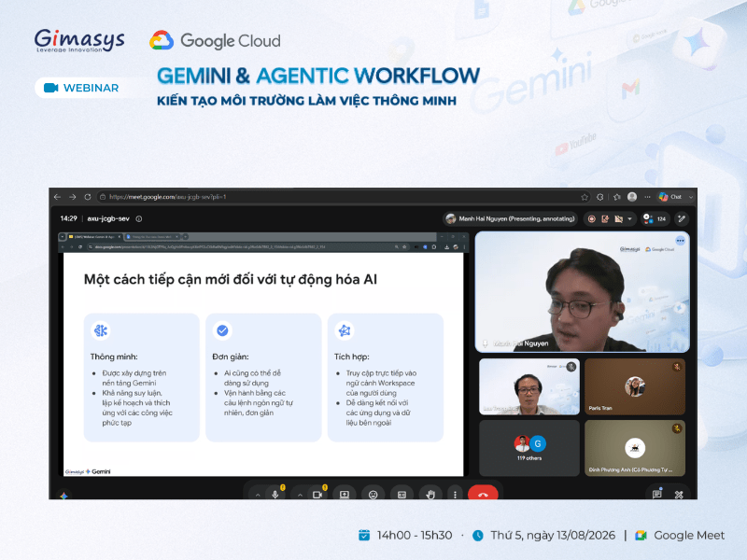Click the 'Thông minh:' heading
The width and height of the screenshot is (747, 560).
click(x=114, y=357)
